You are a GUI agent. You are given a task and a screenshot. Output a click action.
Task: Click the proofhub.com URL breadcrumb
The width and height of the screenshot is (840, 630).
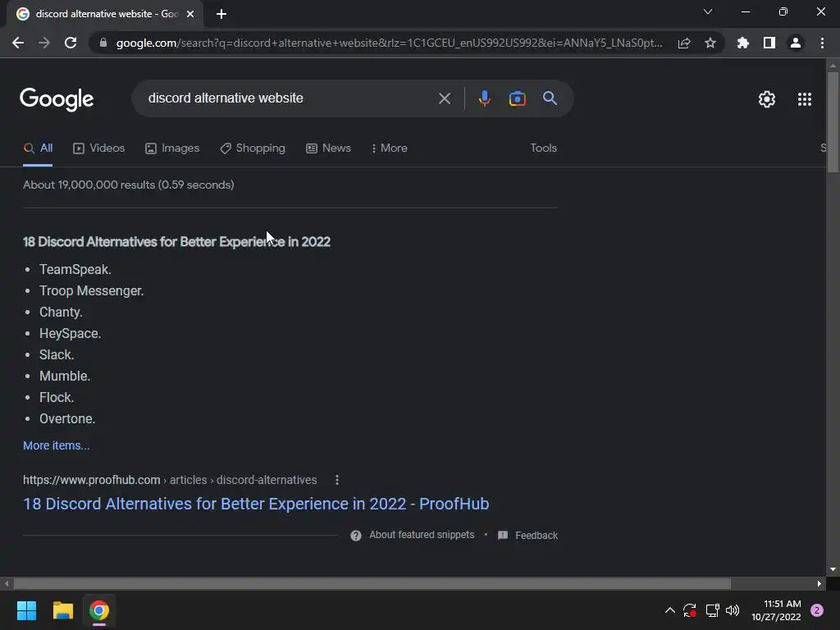[x=170, y=480]
